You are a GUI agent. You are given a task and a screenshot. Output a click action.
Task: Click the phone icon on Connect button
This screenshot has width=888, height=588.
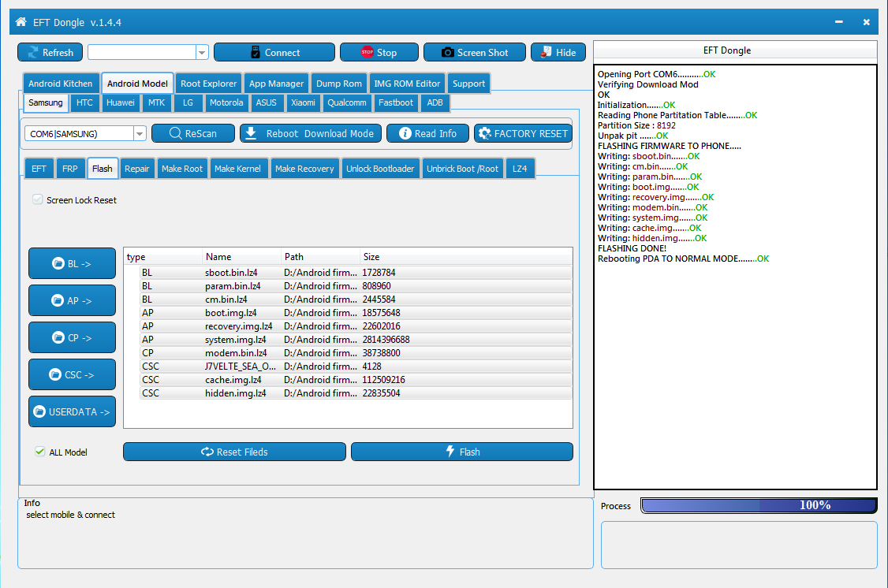pyautogui.click(x=256, y=52)
